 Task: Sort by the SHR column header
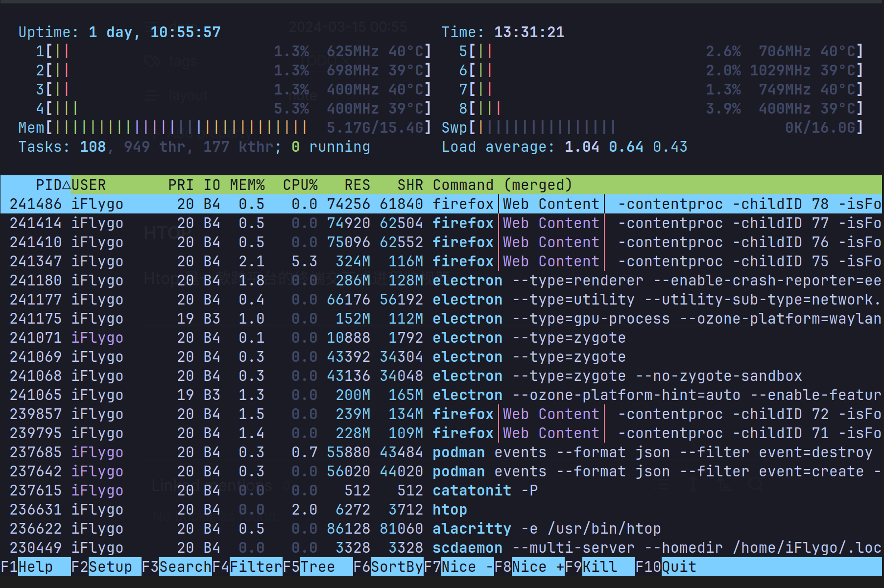410,185
